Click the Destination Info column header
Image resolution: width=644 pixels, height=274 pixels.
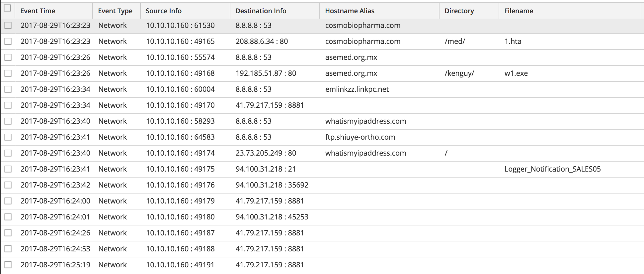(x=261, y=11)
